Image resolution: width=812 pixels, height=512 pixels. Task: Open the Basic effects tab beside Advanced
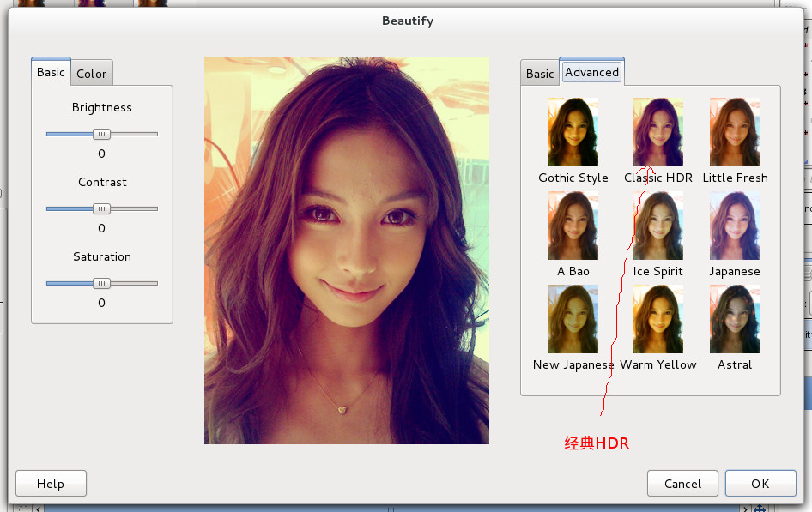(x=540, y=74)
